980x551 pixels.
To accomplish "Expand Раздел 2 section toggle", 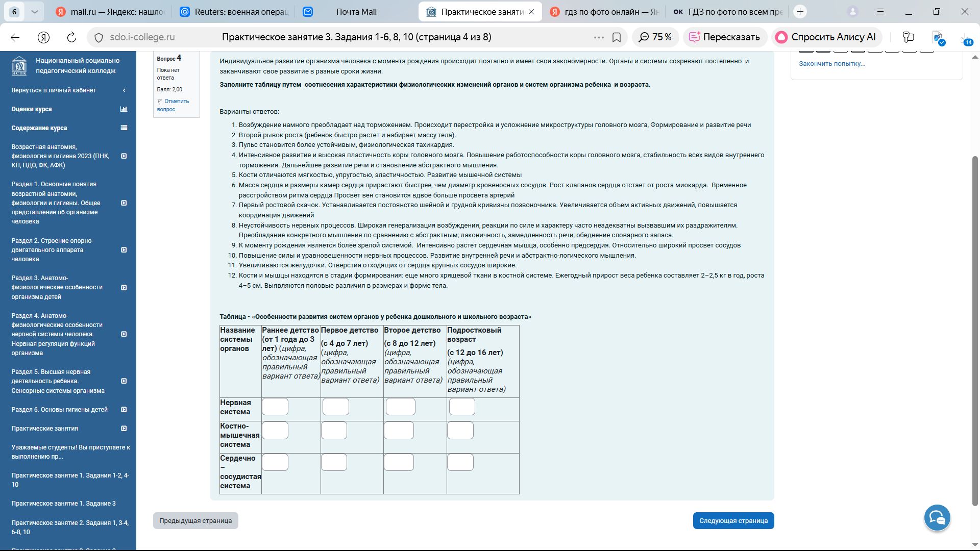I will click(124, 250).
